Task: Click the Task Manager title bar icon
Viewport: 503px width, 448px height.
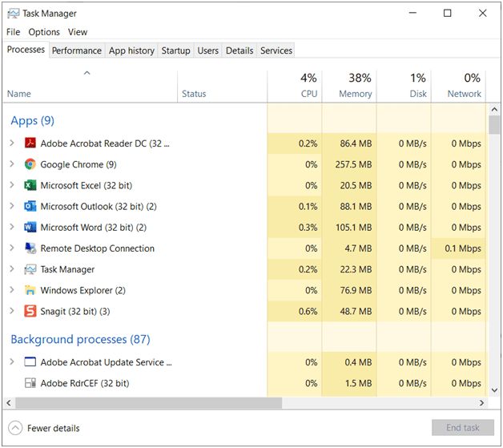Action: point(14,14)
